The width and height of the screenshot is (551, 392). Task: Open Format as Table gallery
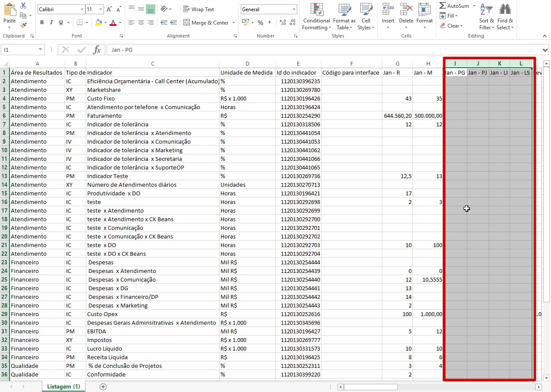tap(344, 17)
